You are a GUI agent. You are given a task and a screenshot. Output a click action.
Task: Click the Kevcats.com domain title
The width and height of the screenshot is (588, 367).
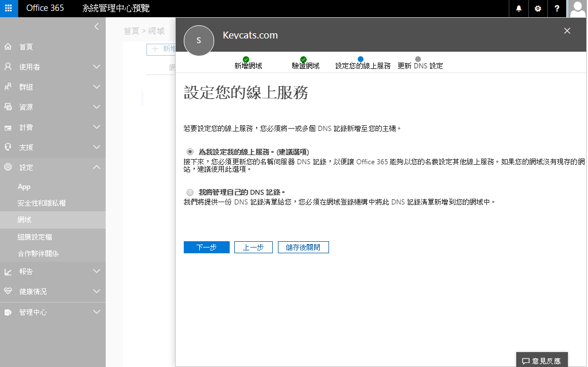click(x=250, y=35)
